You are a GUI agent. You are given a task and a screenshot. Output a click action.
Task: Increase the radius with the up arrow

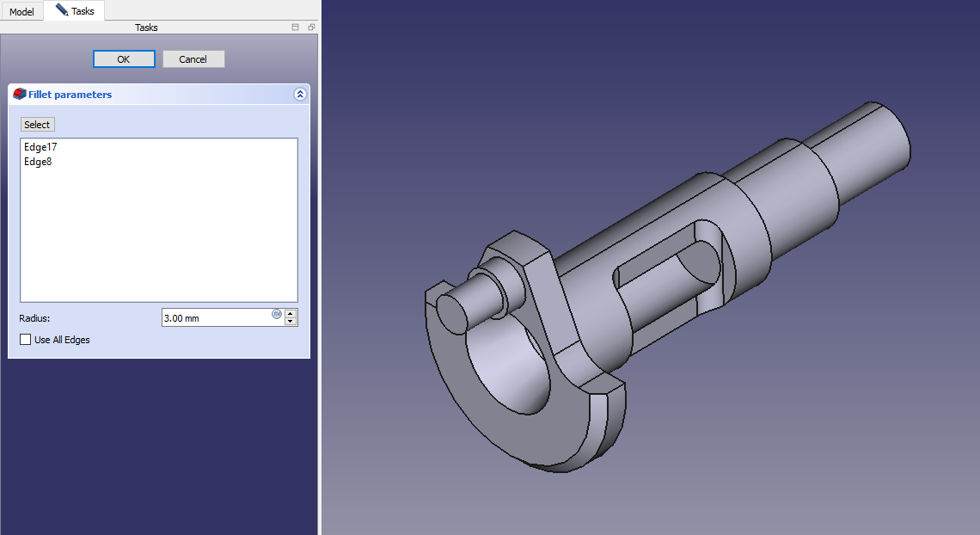(x=291, y=313)
